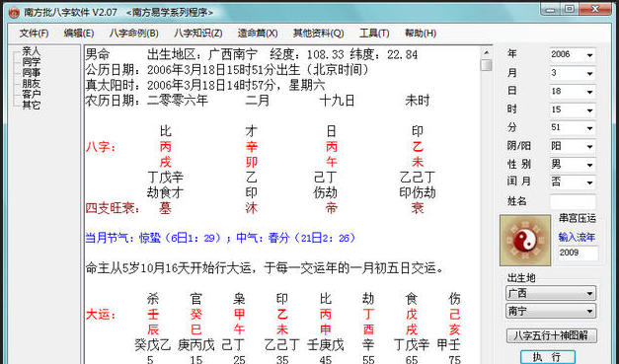
Task: Click the 四支旺衰: label
Action: (113, 208)
